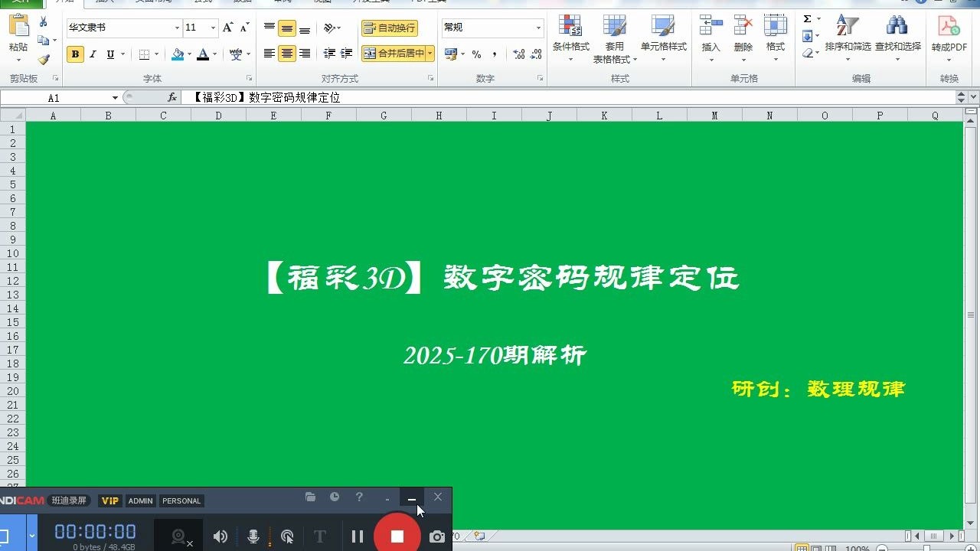Open 排序和筛选 sort and filter
This screenshot has height=551, width=980.
[x=848, y=34]
